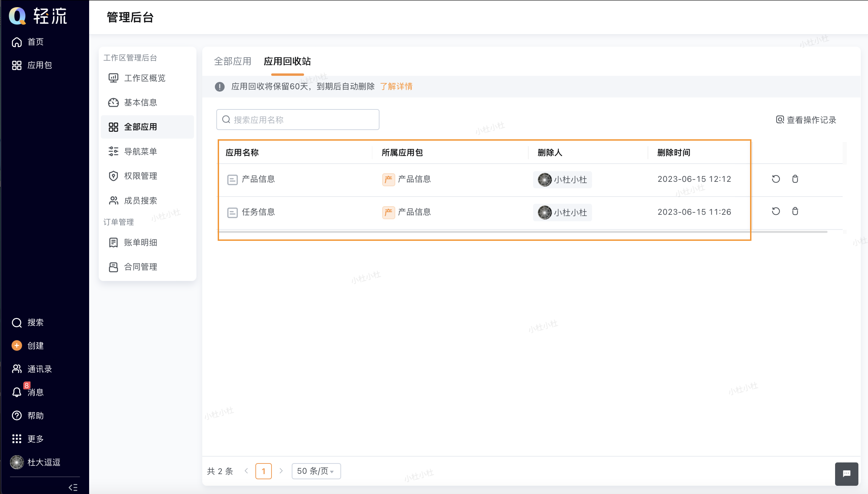Open 权限管理
868x494 pixels.
[x=147, y=176]
